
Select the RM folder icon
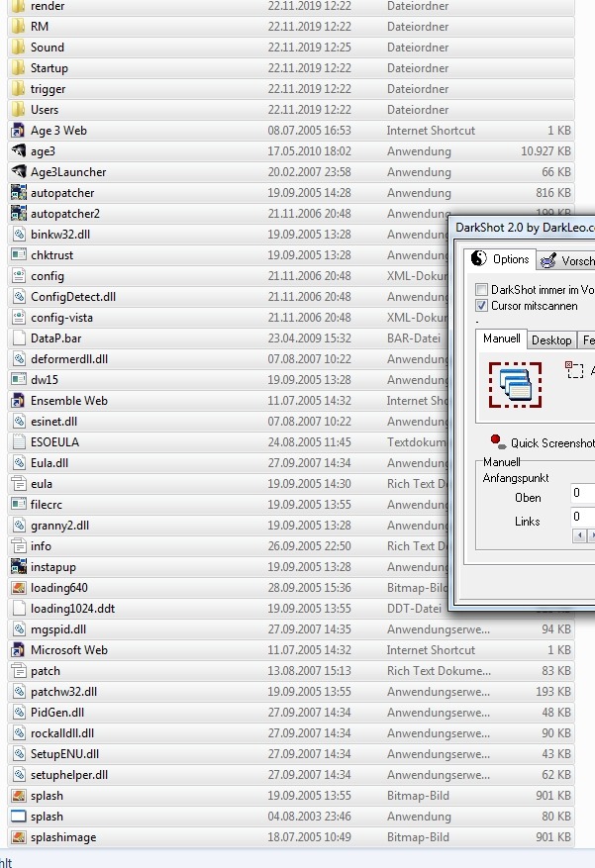point(18,27)
